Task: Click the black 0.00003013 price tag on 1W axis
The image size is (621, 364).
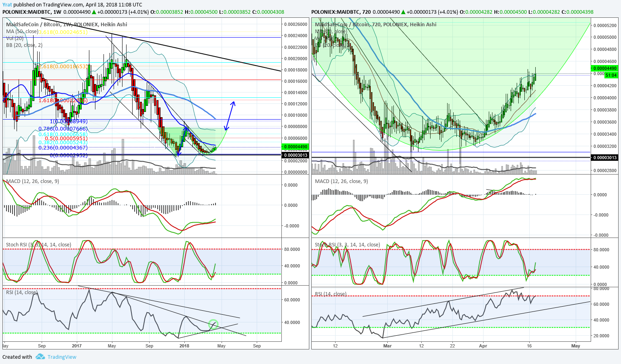Action: click(295, 155)
